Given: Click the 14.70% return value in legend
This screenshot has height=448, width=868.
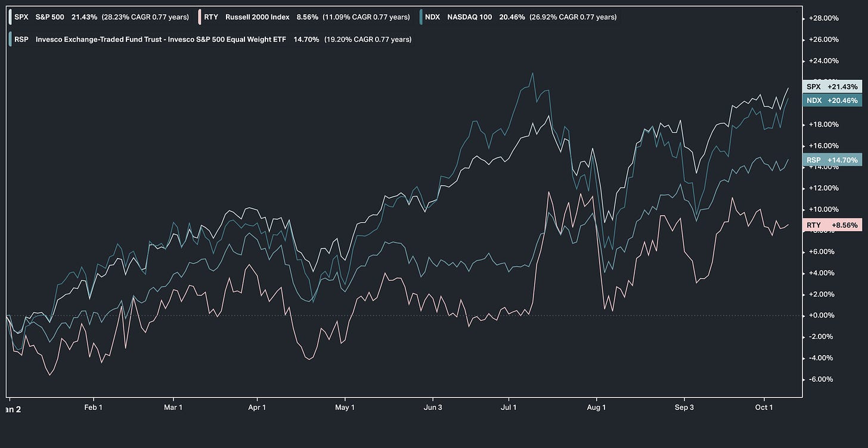Looking at the screenshot, I should 306,39.
